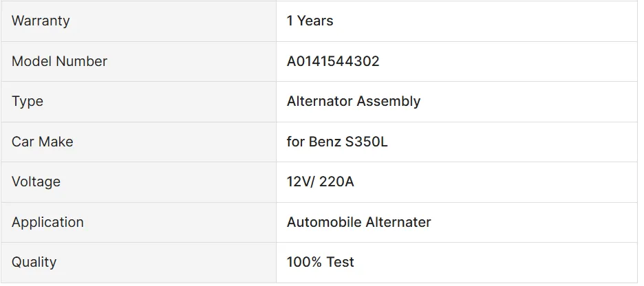Click the Voltage label cell
Image resolution: width=644 pixels, height=286 pixels.
tap(36, 181)
